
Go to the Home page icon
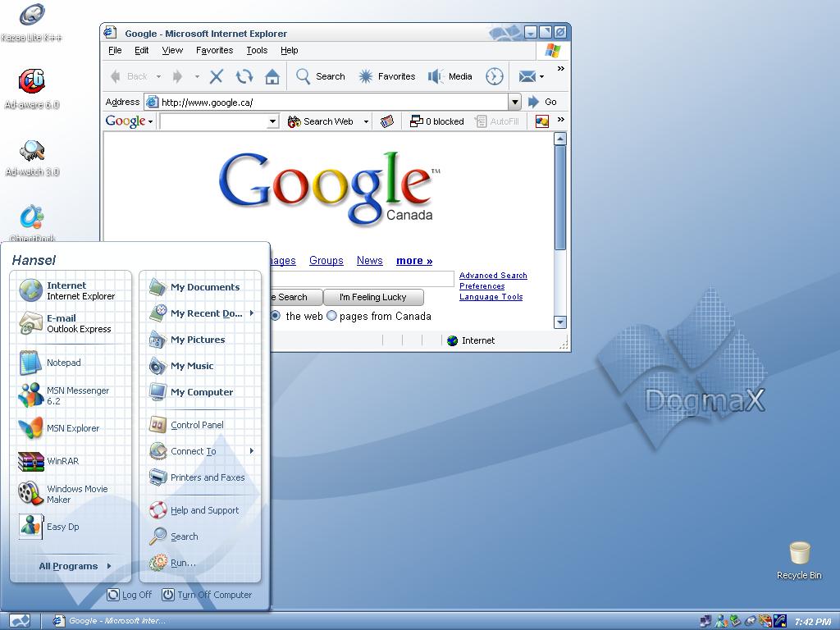(x=272, y=76)
